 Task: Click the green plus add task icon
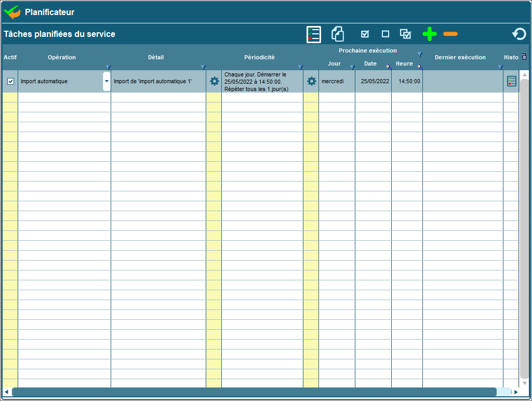[430, 34]
